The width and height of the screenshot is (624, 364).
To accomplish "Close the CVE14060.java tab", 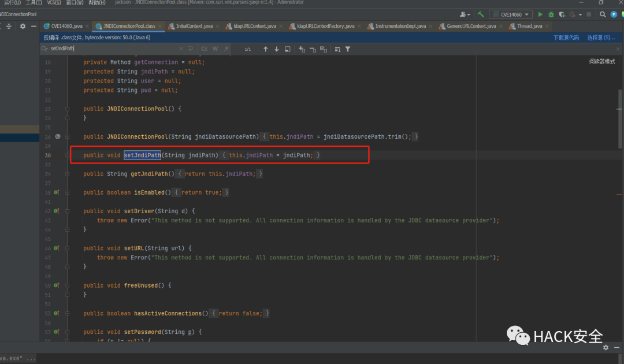I will [87, 26].
